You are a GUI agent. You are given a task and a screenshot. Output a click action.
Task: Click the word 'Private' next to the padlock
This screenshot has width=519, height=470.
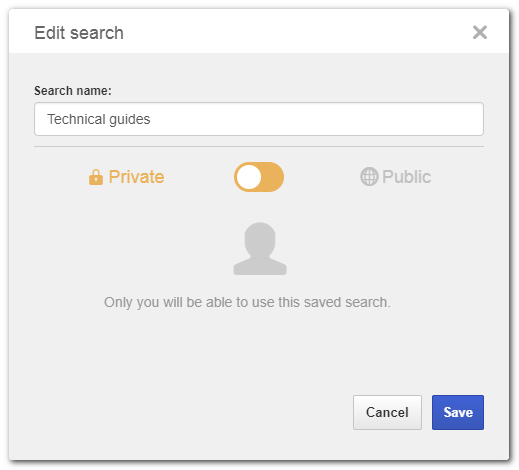pyautogui.click(x=136, y=177)
